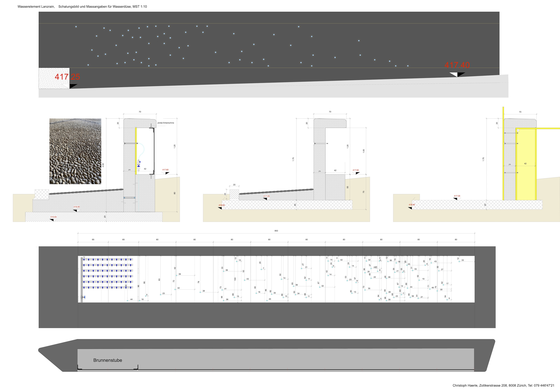
Task: Click the red 417.25 elevation label
Action: coord(67,77)
